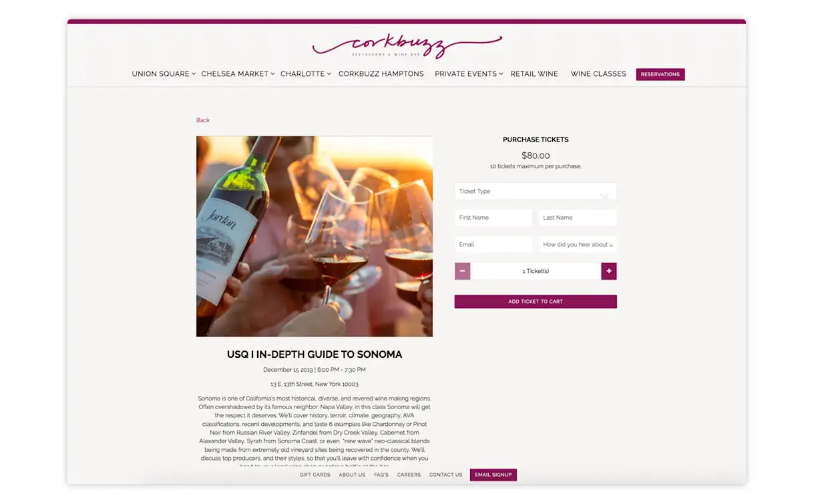Open the Ticket Type dropdown
The image size is (814, 504).
pos(536,191)
